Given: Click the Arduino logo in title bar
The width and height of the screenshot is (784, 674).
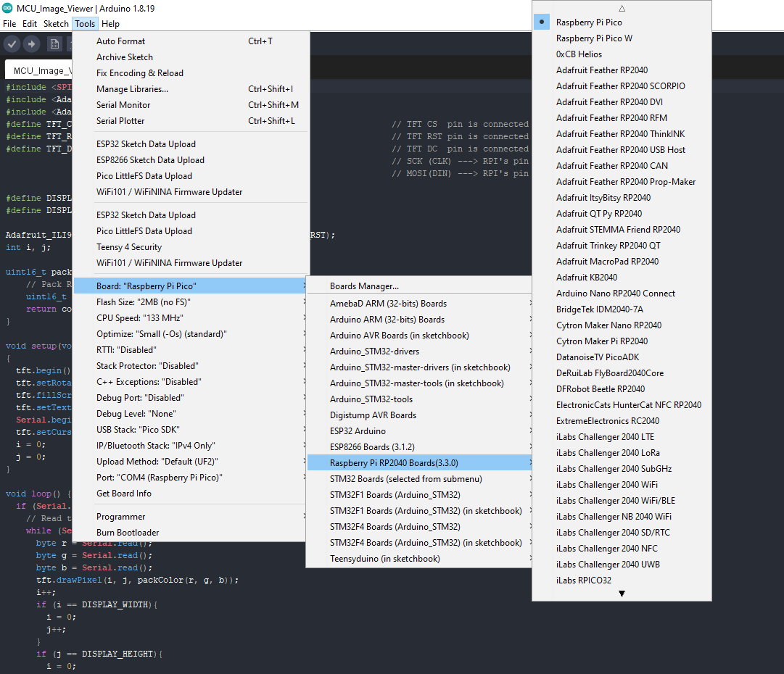Looking at the screenshot, I should [7, 8].
